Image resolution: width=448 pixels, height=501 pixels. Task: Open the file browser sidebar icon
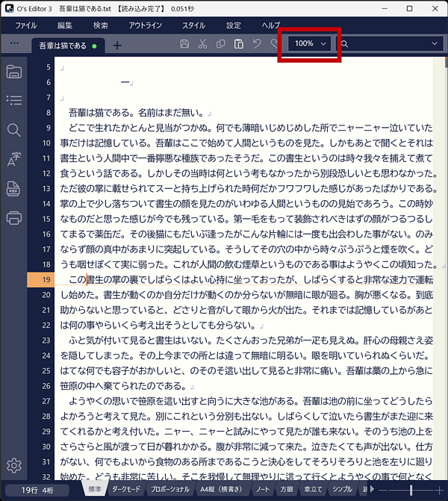14,72
